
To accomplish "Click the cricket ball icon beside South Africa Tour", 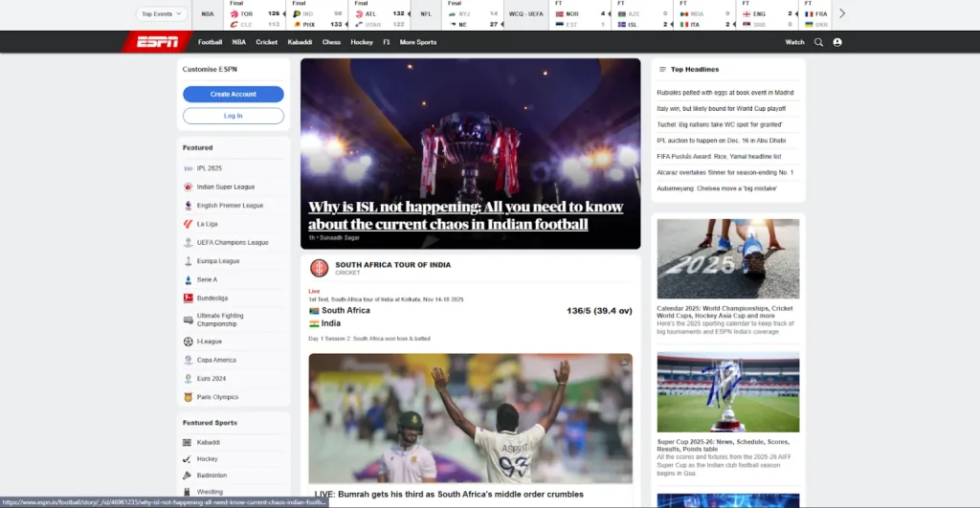I will (320, 268).
